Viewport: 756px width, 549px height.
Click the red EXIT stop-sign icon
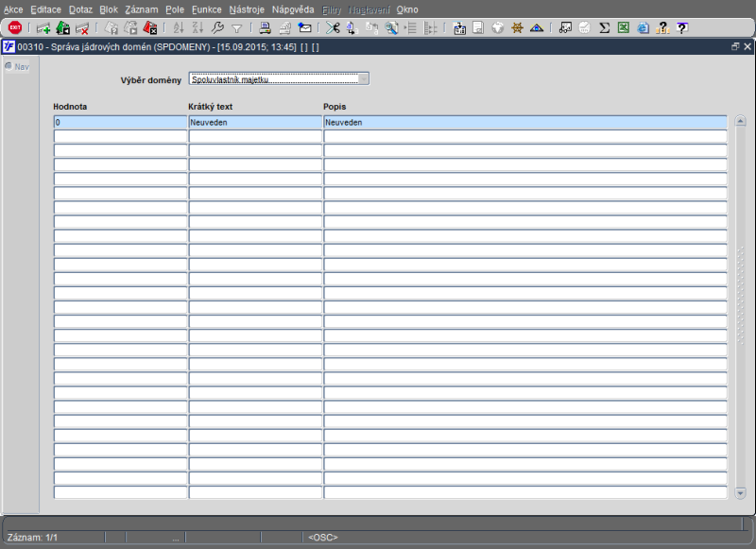click(15, 28)
